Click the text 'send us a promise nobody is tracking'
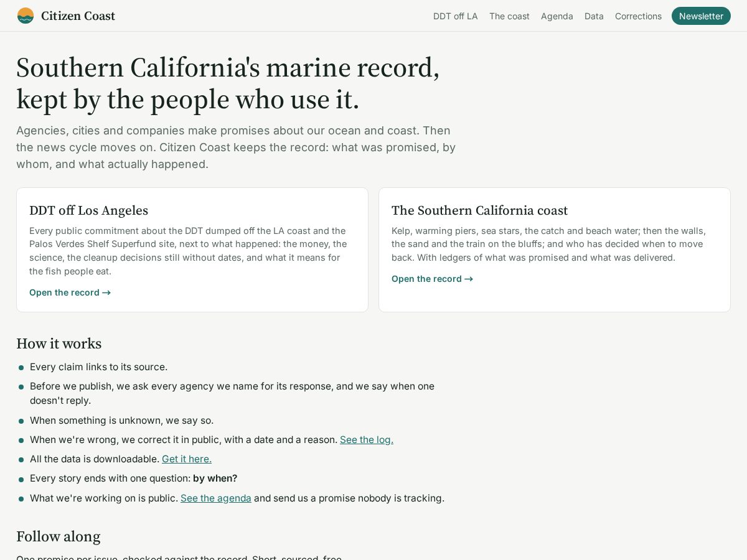The height and width of the screenshot is (560, 747). coord(357,498)
